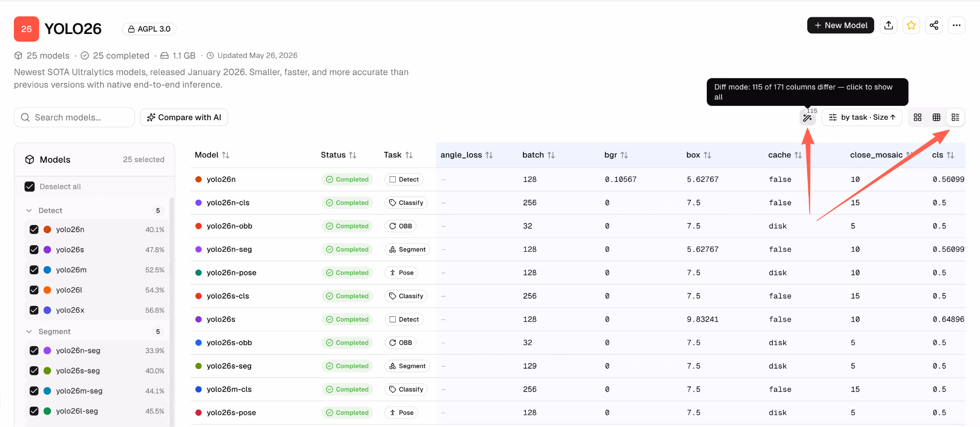Open the three-dot more options menu
The height and width of the screenshot is (427, 980).
click(x=957, y=25)
